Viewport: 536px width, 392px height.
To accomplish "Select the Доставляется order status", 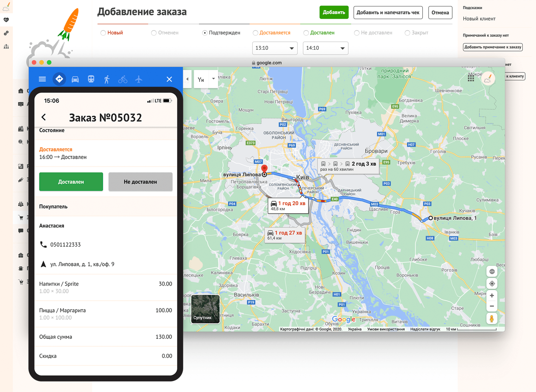I will click(272, 33).
